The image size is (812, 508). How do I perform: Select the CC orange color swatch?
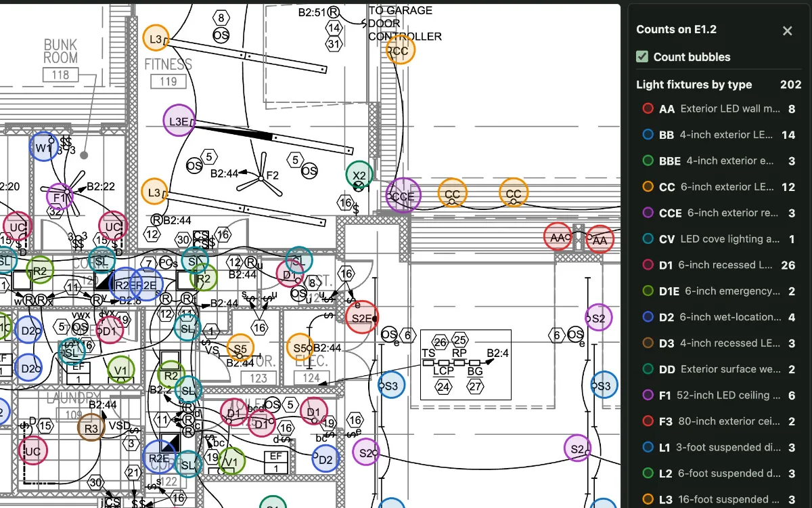(648, 186)
